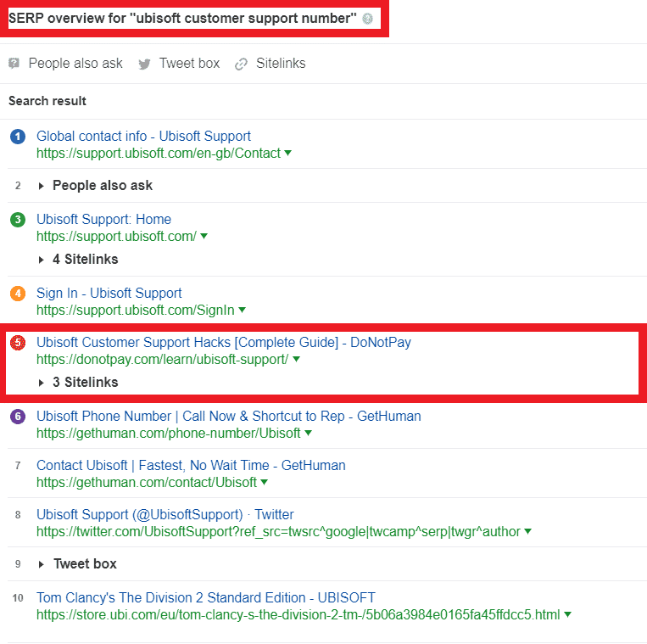Screen dimensions: 647x644
Task: Click position number 8 of Twitter row
Action: point(18,515)
